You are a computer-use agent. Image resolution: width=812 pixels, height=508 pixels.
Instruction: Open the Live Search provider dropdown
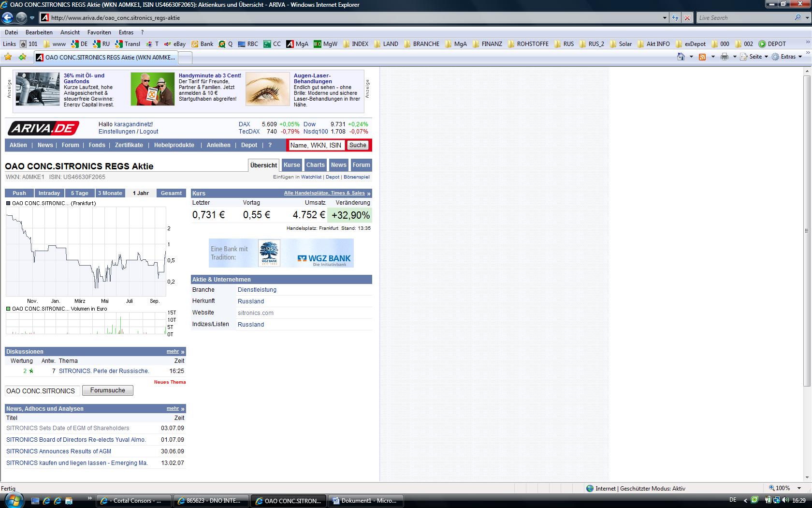click(x=807, y=18)
